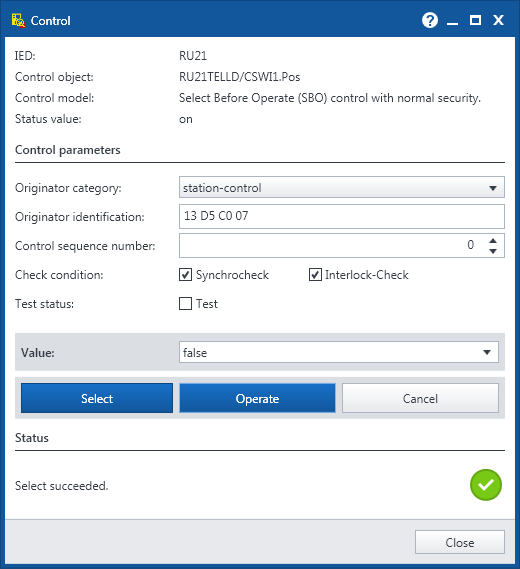Maximize the Control dialog window
The image size is (520, 569).
(475, 20)
